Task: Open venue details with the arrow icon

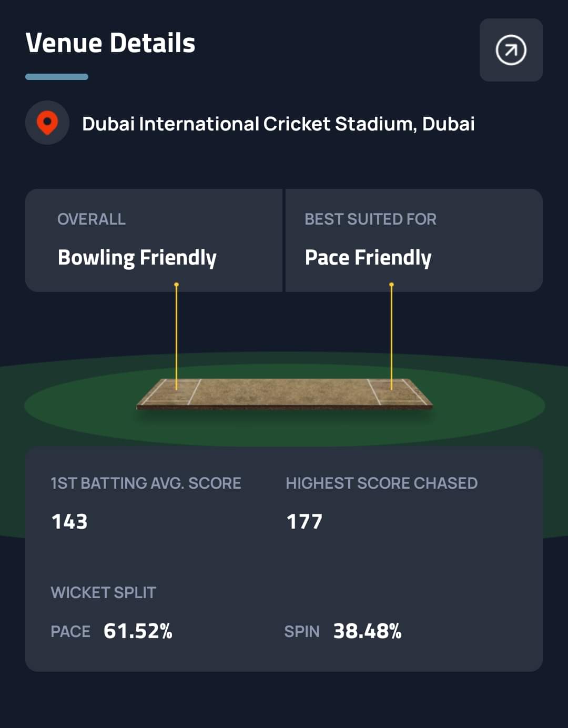Action: 511,50
